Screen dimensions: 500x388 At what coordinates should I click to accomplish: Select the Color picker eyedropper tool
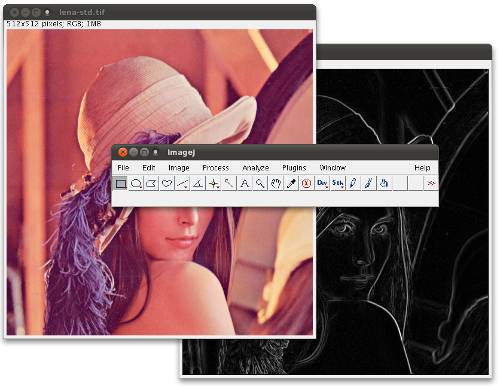[291, 183]
